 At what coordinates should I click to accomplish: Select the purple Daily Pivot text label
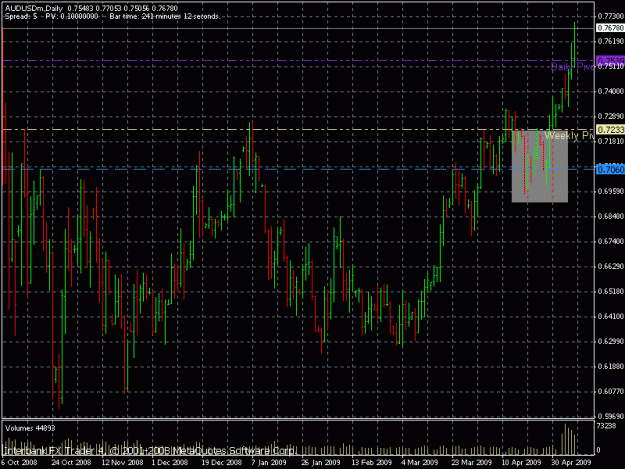(572, 67)
